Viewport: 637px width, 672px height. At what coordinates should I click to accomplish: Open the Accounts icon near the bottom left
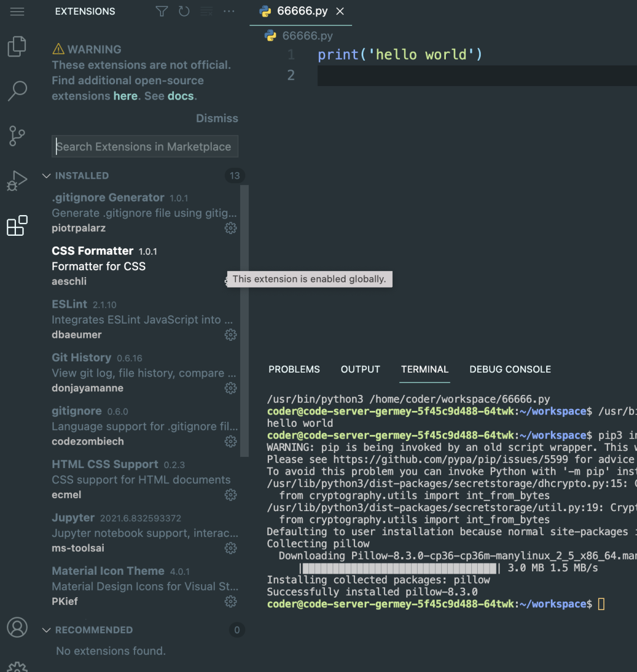coord(17,627)
